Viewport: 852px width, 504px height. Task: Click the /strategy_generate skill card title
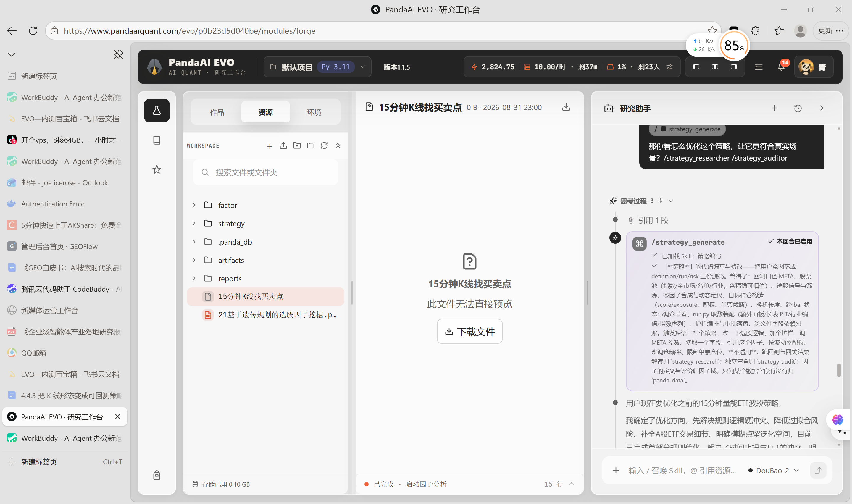tap(688, 242)
